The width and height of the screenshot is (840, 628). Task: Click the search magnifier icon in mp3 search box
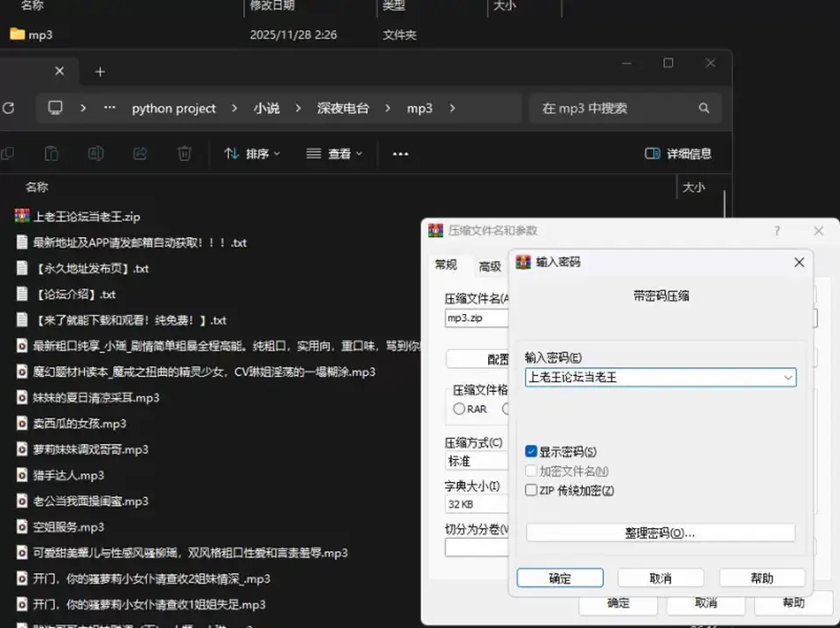pos(703,108)
